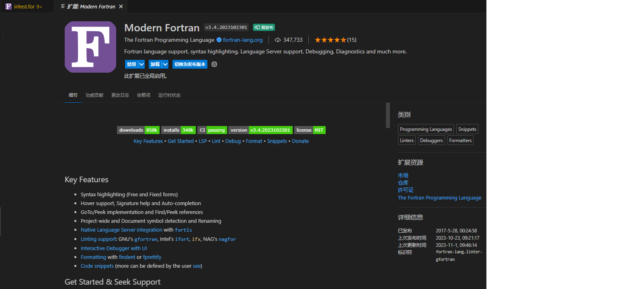
Task: Open the Linting support link
Action: (x=98, y=239)
